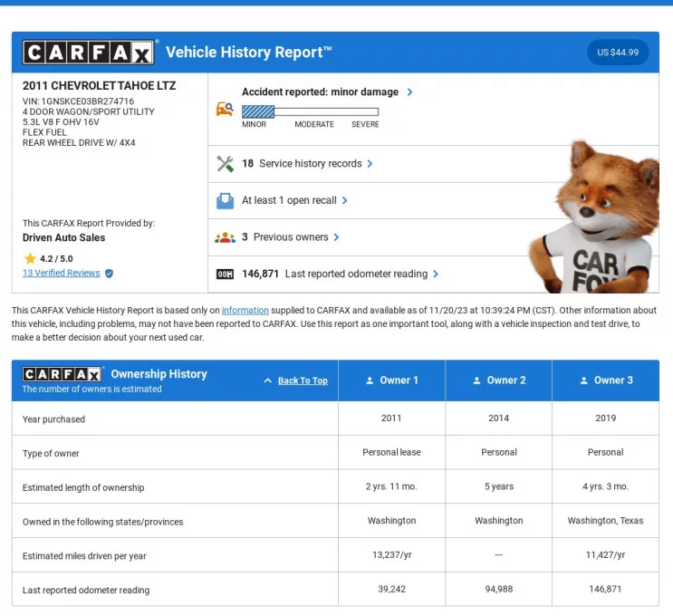
Task: Expand 18 Service history records chevron
Action: pos(370,164)
